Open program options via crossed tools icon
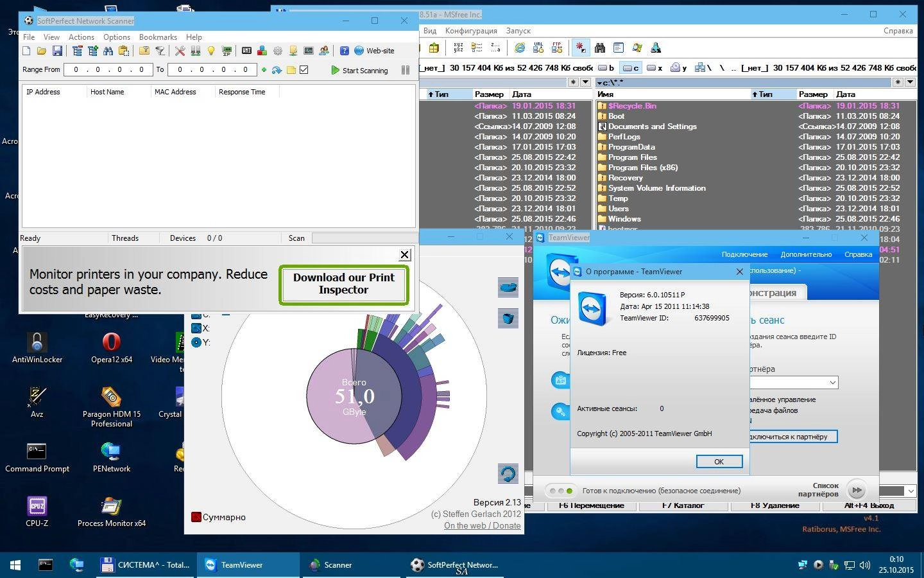The height and width of the screenshot is (578, 924). 180,51
